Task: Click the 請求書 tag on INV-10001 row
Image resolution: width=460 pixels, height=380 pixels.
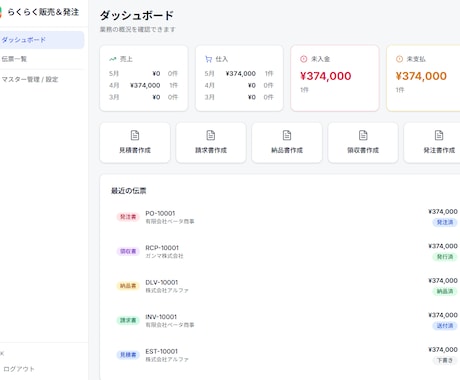Action: click(x=128, y=320)
